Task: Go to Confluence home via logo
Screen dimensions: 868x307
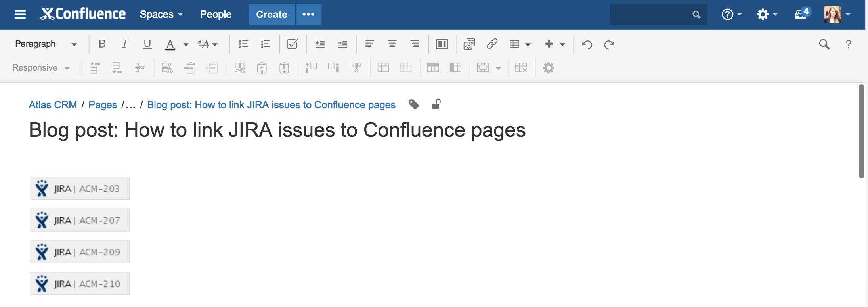Action: (x=83, y=14)
